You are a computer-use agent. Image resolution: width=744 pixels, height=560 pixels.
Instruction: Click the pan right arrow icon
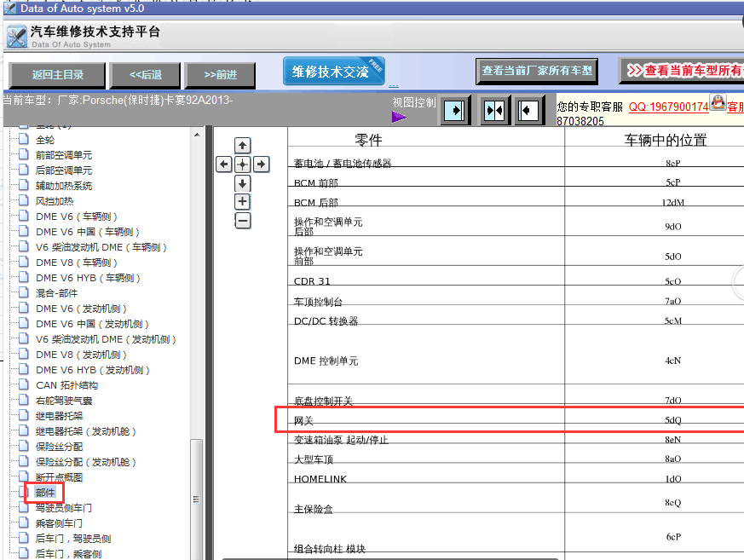pos(261,165)
